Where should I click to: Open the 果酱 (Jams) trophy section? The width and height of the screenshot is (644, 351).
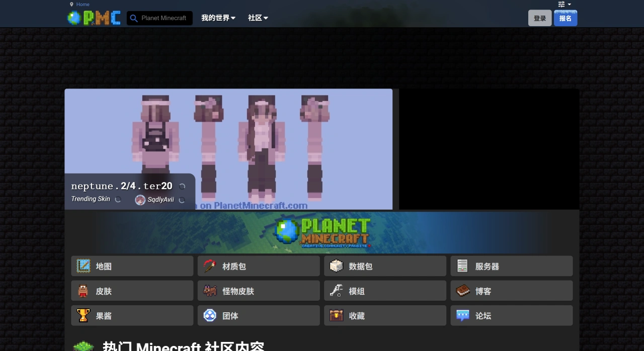tap(132, 315)
